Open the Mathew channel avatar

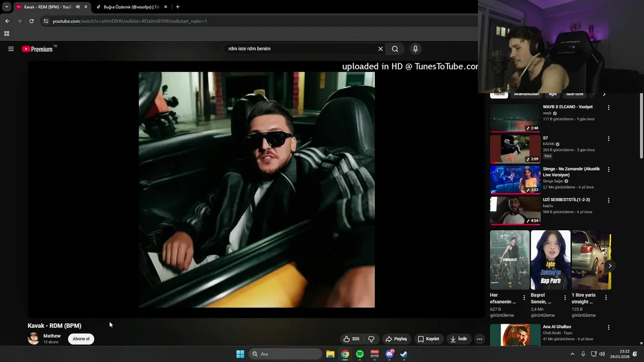[34, 338]
